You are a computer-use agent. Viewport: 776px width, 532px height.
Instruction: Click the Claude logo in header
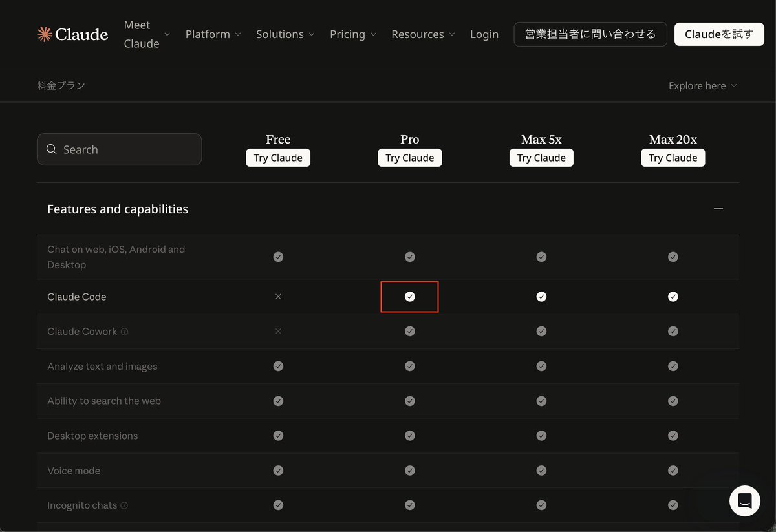click(72, 34)
